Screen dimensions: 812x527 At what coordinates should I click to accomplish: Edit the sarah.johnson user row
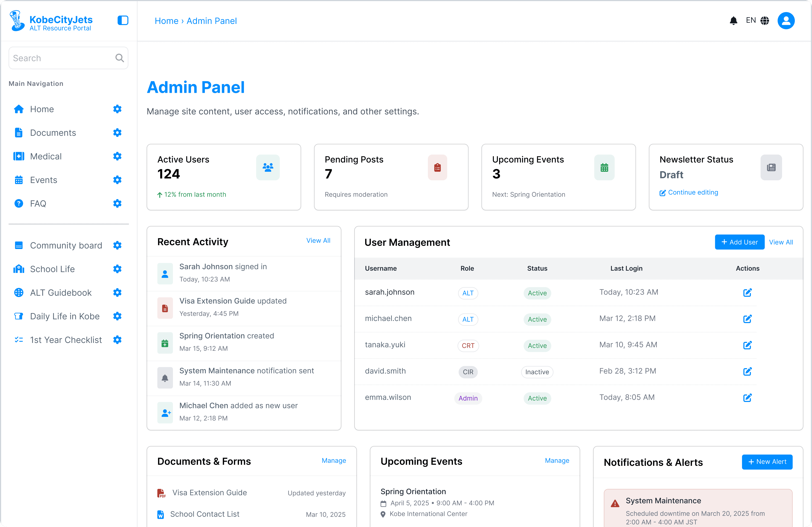point(747,292)
